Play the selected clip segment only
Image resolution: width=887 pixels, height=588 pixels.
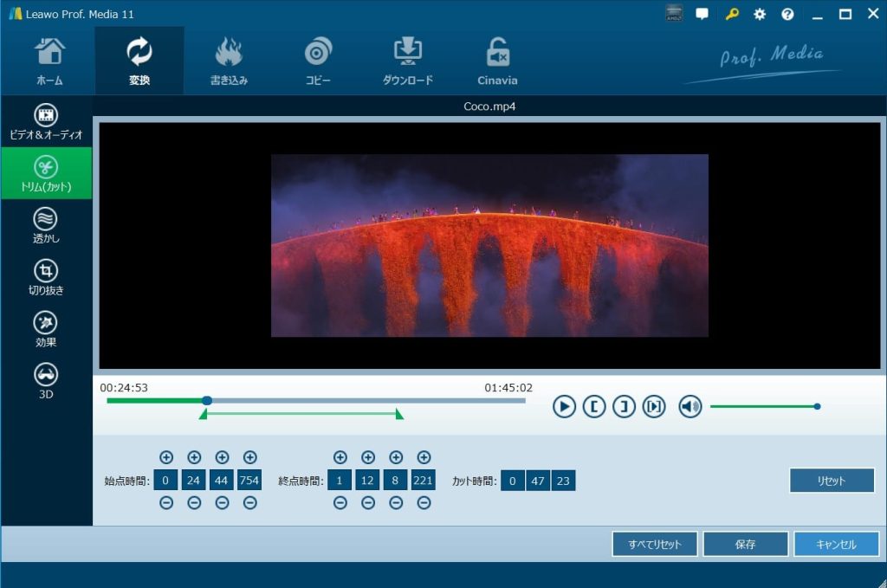pos(653,406)
